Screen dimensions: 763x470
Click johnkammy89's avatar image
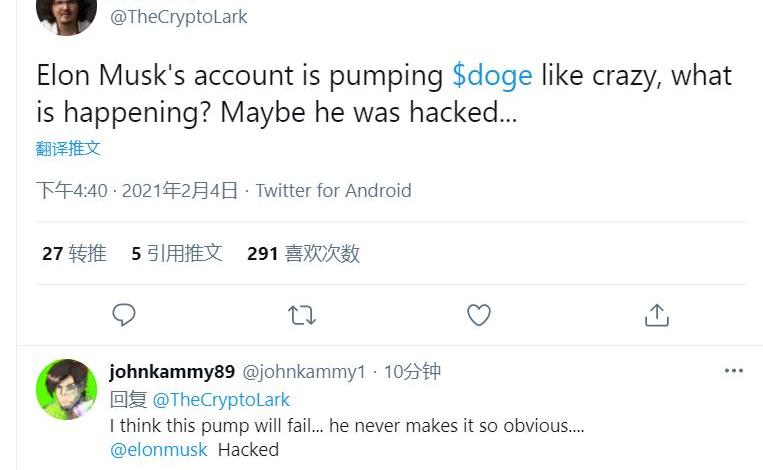[66, 389]
